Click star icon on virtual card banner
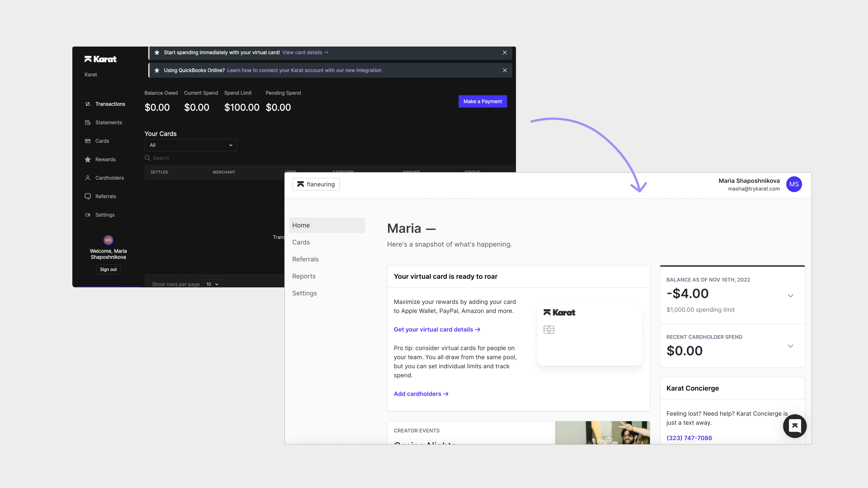 157,53
